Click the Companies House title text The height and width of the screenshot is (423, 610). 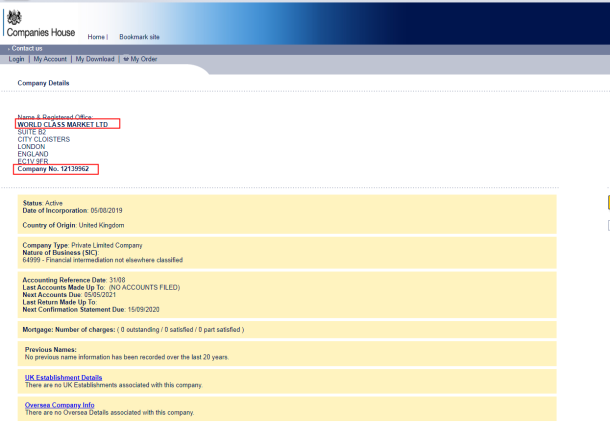coord(41,33)
